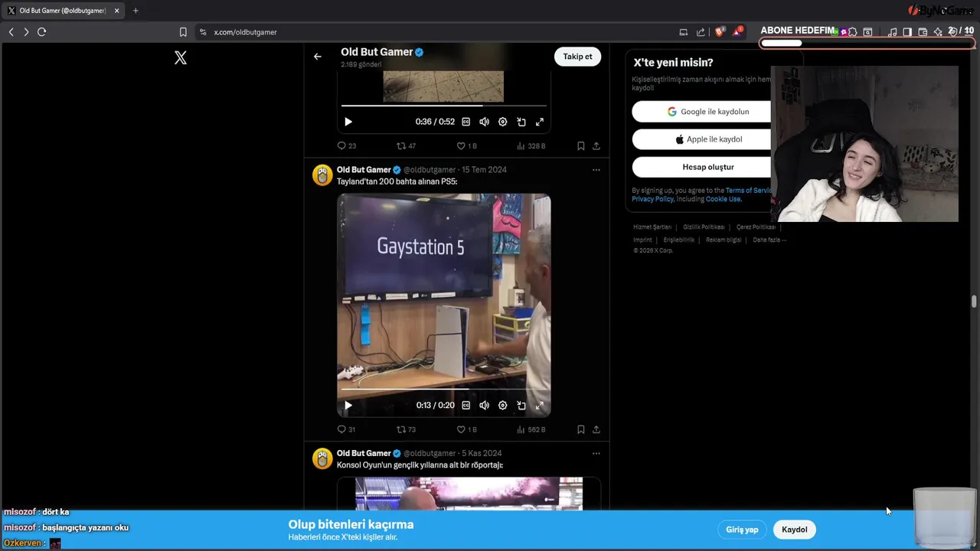Open Erişilebilirlik footer link
This screenshot has height=551, width=980.
[679, 240]
